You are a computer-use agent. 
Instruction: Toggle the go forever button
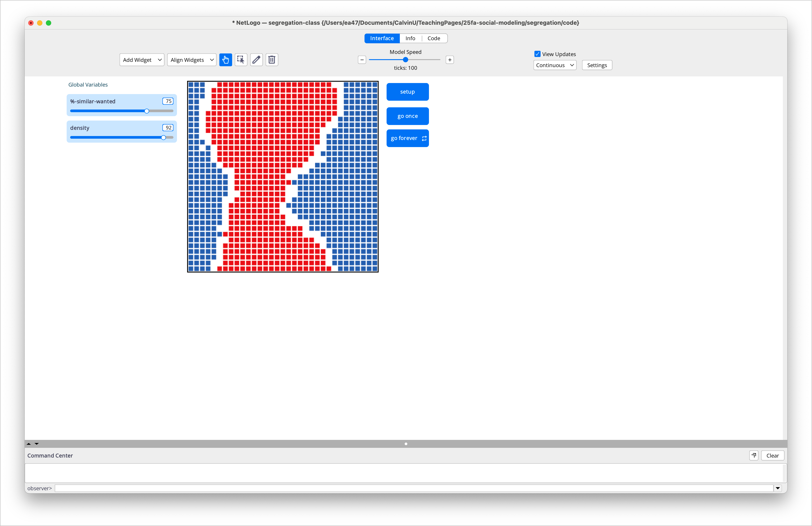tap(407, 138)
